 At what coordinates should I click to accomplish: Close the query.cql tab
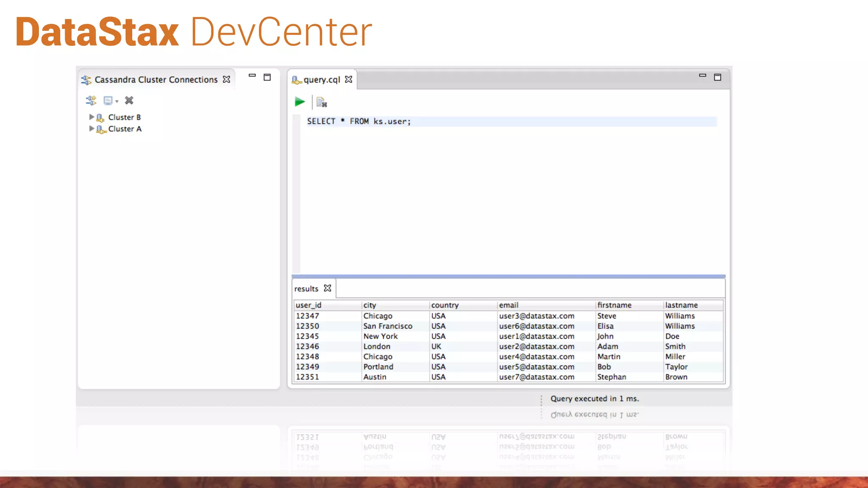pyautogui.click(x=348, y=79)
